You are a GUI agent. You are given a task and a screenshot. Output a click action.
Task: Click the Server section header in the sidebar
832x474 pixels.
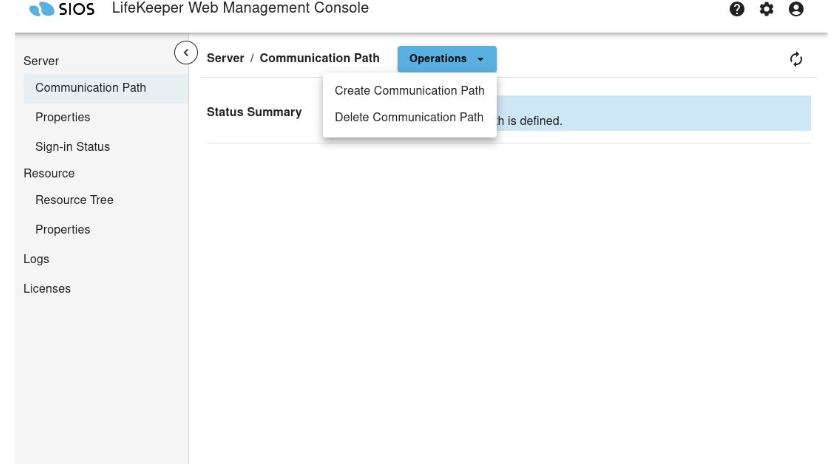point(40,62)
